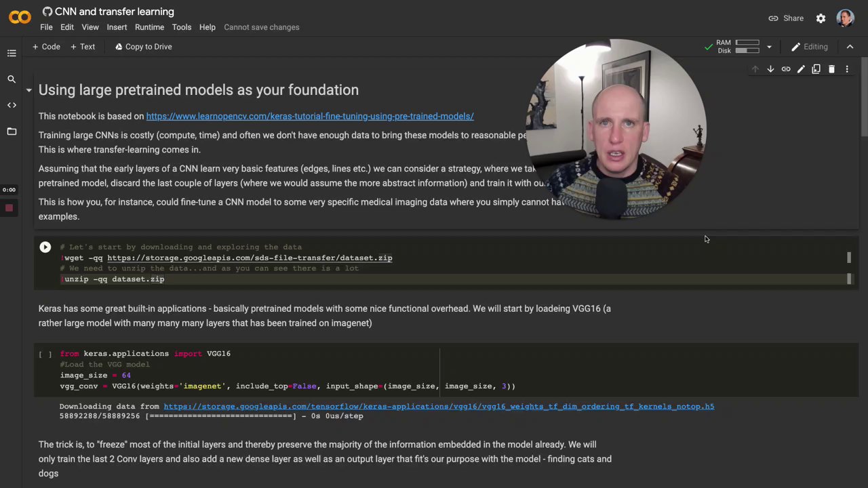The image size is (868, 488).
Task: Open the code snippets panel
Action: click(x=12, y=105)
